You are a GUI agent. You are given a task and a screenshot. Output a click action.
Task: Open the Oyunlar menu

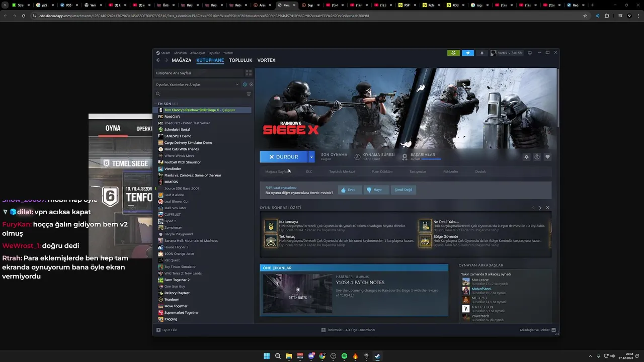point(214,53)
